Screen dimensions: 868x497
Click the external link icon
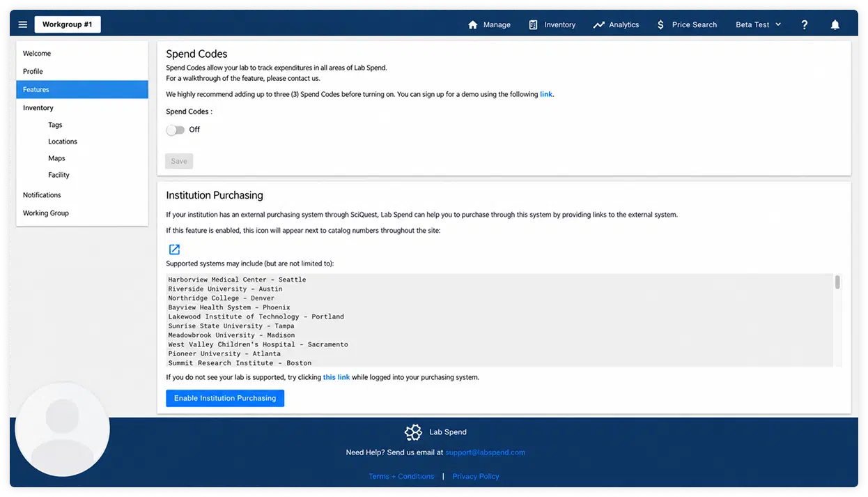(174, 250)
